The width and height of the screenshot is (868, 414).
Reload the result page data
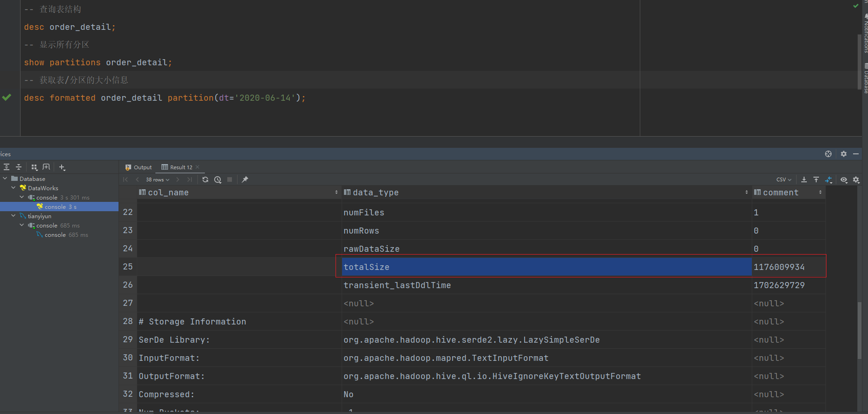click(x=205, y=179)
